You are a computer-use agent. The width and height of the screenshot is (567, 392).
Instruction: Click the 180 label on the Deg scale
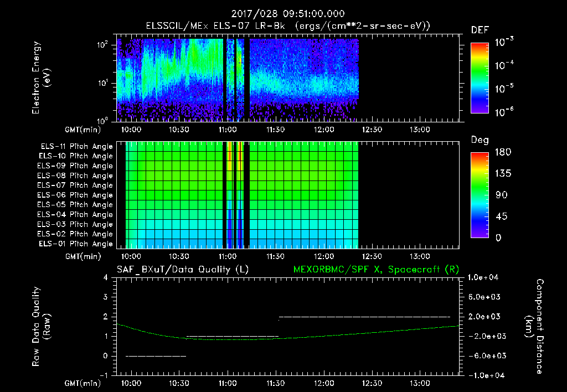pos(503,152)
